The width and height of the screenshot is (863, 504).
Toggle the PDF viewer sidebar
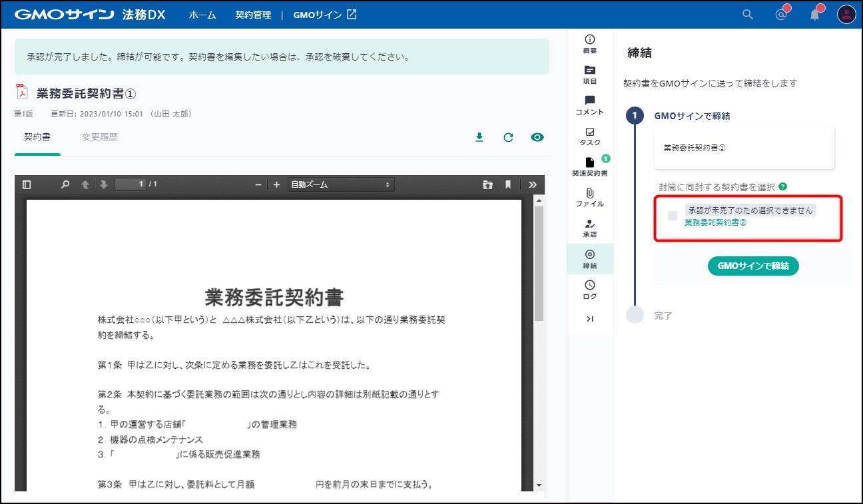click(27, 184)
